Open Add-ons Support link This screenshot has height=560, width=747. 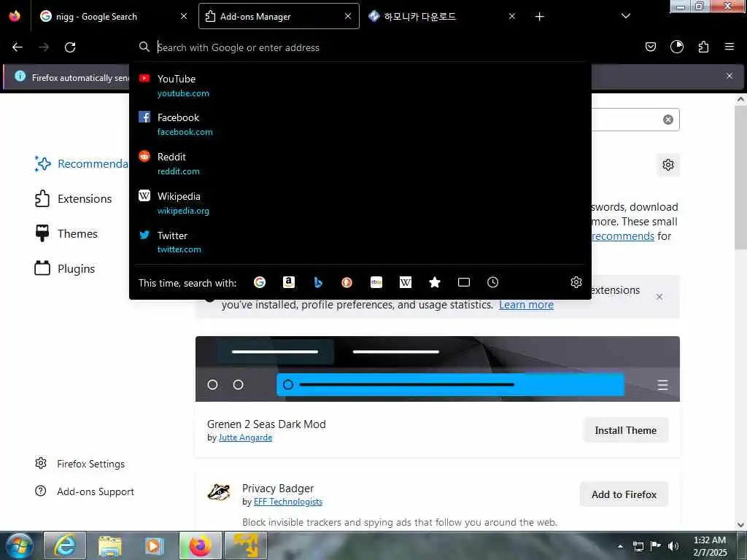pyautogui.click(x=85, y=491)
